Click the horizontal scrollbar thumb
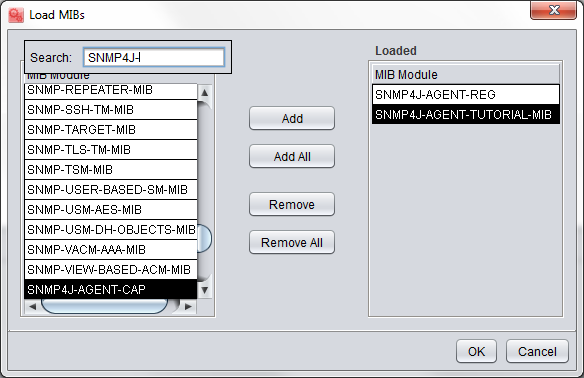Viewport: 584px width, 378px height. [104, 306]
